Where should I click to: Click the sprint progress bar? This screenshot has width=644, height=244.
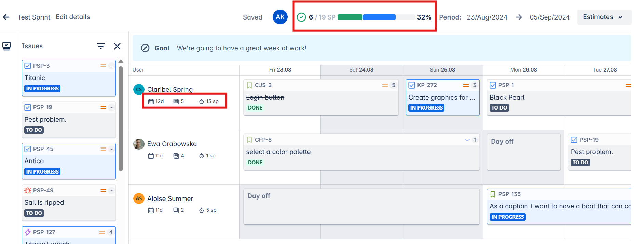tap(376, 17)
